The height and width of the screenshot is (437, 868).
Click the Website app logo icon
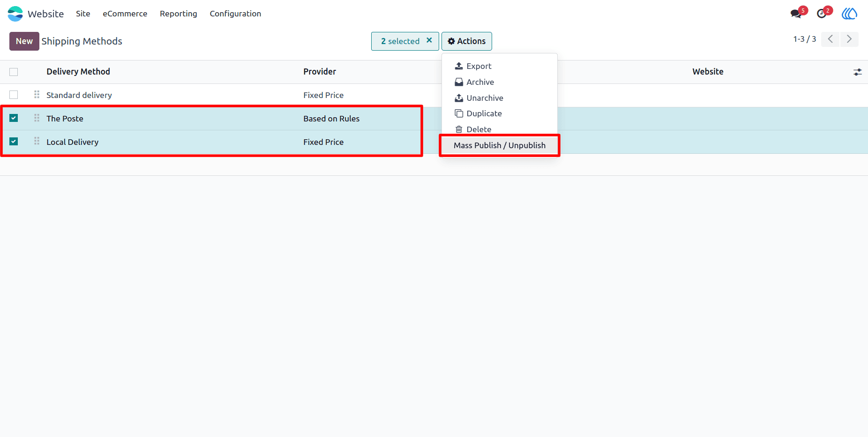(15, 14)
